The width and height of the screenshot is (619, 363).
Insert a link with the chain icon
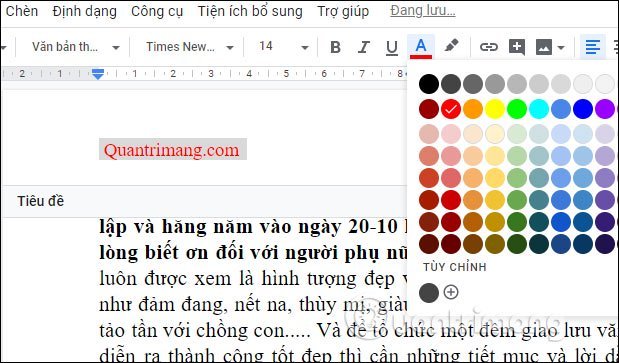[x=489, y=47]
